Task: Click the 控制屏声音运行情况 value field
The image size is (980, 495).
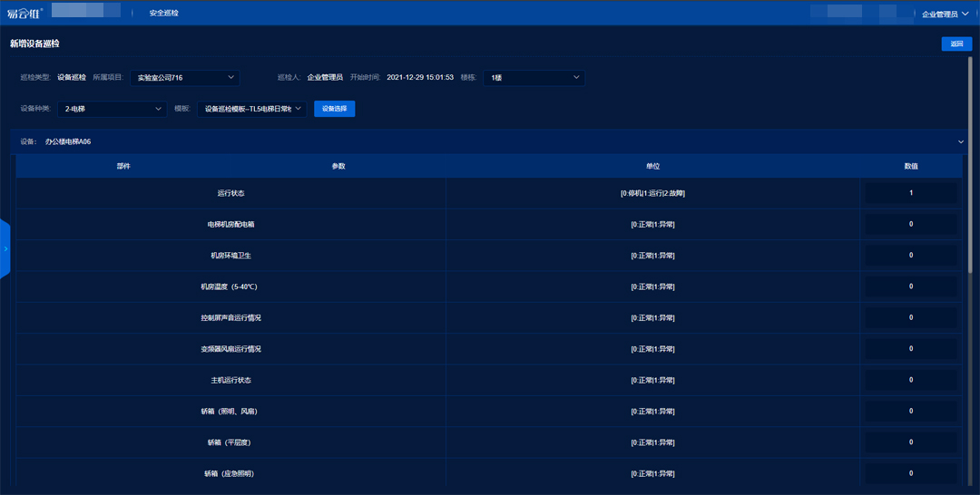Action: pos(911,317)
